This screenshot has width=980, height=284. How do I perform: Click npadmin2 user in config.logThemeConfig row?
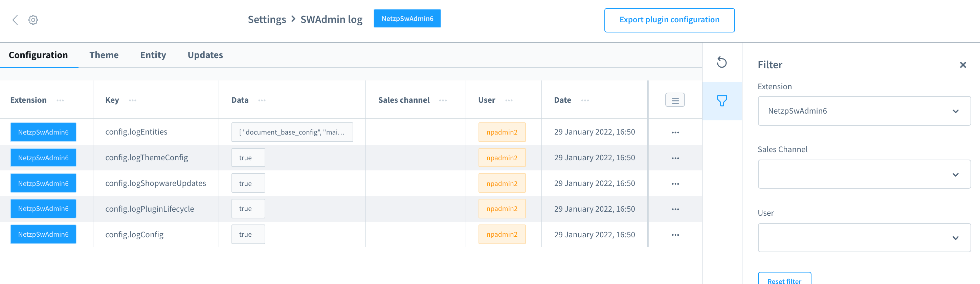tap(502, 158)
